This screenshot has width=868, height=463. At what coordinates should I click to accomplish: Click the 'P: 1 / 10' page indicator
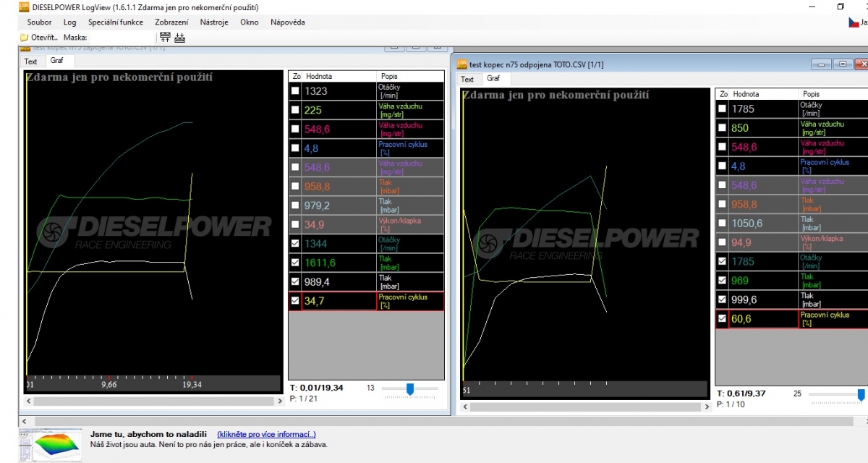tap(731, 404)
